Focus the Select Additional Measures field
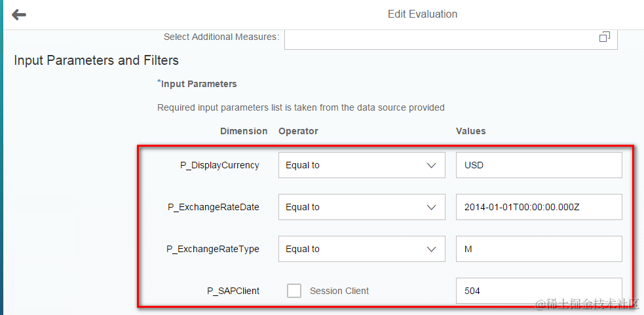The height and width of the screenshot is (315, 644). pos(439,38)
